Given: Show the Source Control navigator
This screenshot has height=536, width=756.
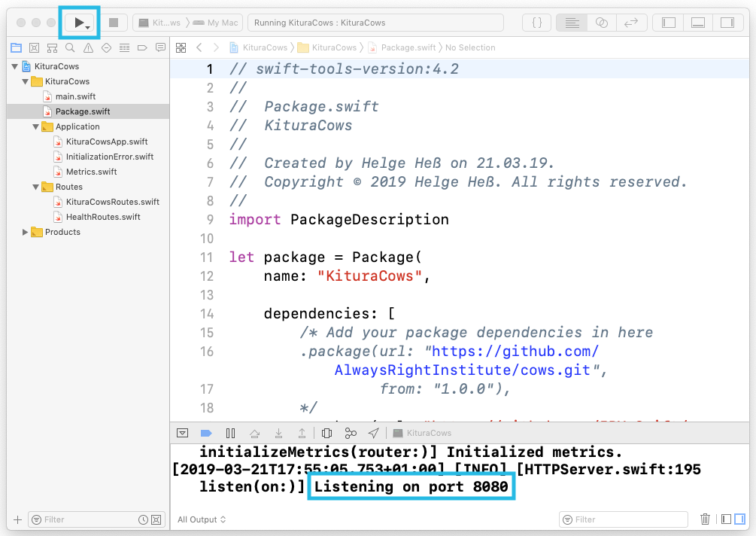Looking at the screenshot, I should pyautogui.click(x=35, y=47).
